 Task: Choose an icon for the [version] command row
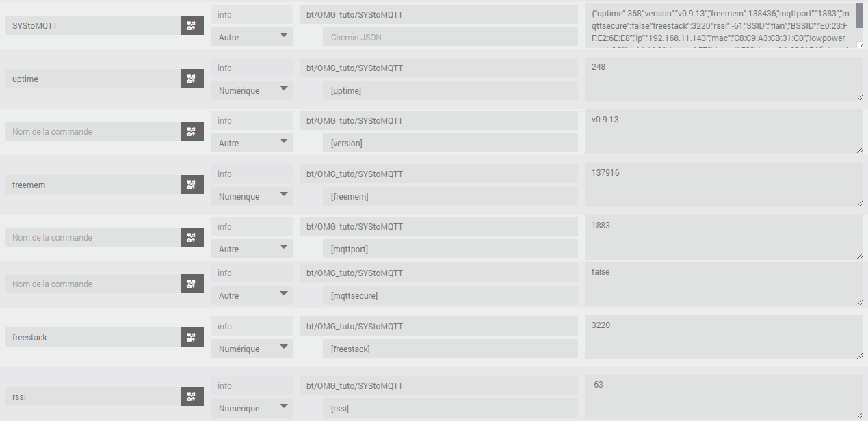coord(192,132)
